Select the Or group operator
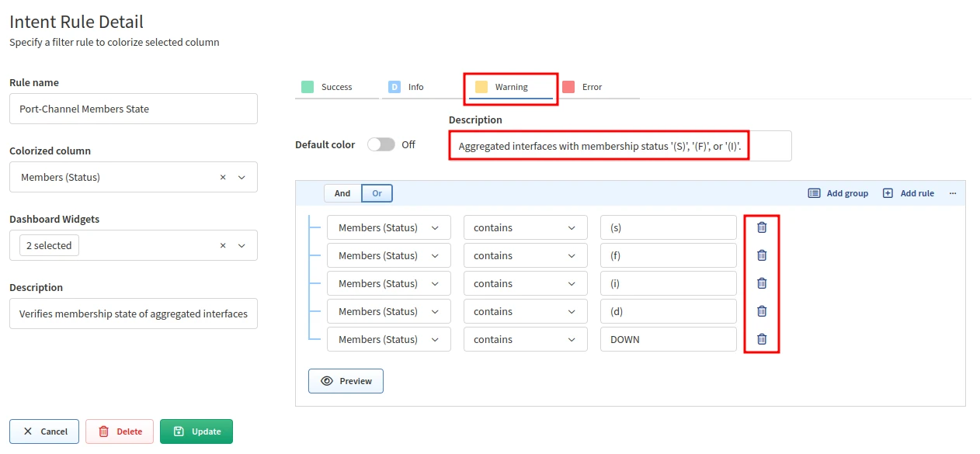The image size is (980, 454). tap(377, 193)
